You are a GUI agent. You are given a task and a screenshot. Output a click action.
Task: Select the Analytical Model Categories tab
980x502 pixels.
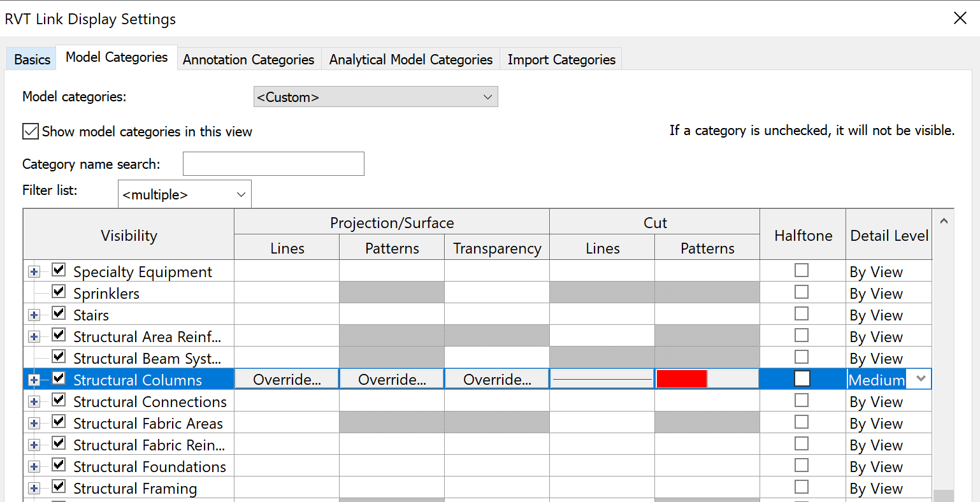pos(411,59)
